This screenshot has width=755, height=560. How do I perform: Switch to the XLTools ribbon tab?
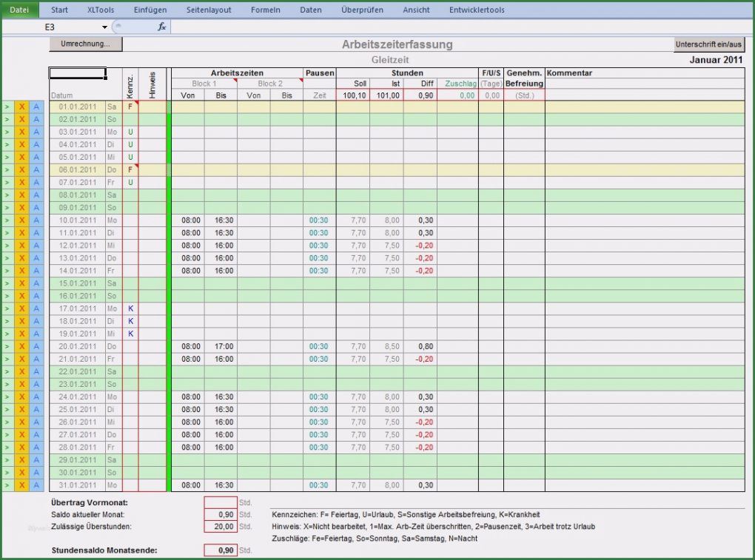click(101, 10)
